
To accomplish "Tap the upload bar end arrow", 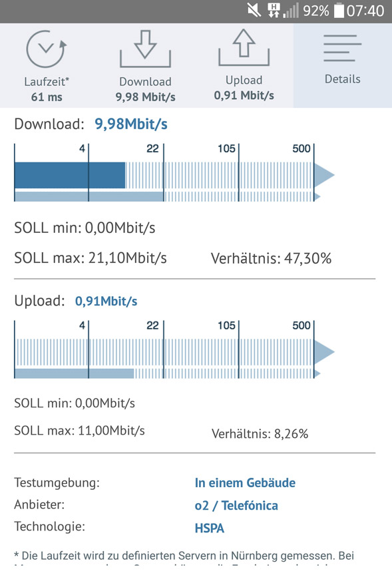I will [x=324, y=352].
